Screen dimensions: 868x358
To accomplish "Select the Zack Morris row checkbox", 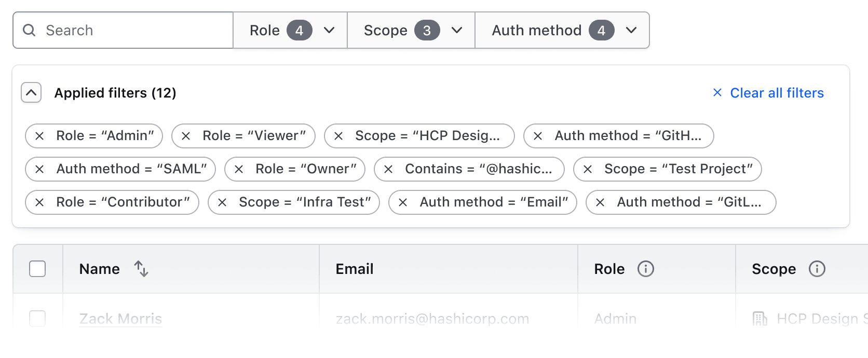I will (37, 318).
